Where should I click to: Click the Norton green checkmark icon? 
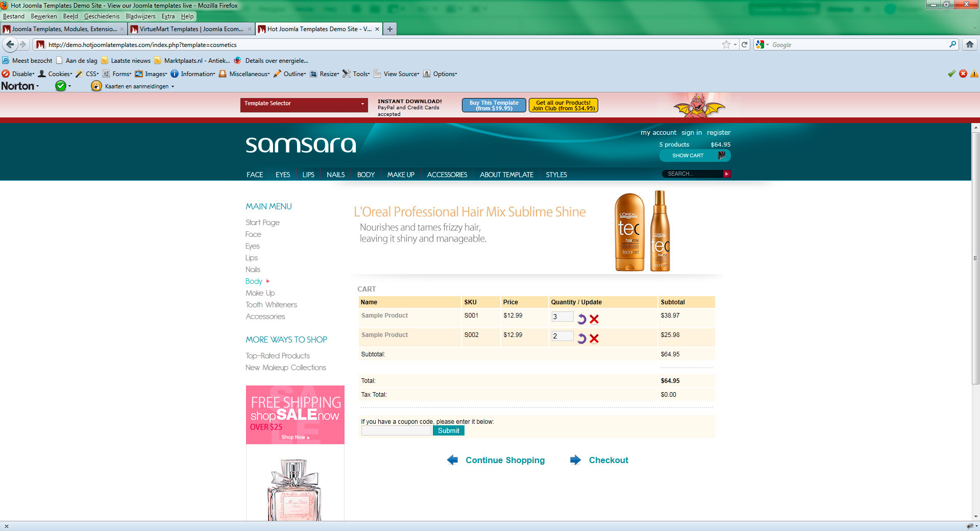61,86
